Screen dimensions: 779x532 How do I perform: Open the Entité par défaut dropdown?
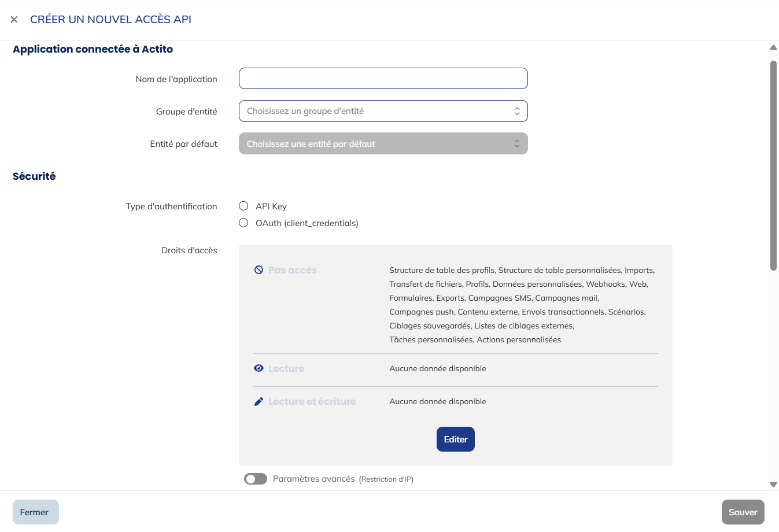pyautogui.click(x=383, y=143)
